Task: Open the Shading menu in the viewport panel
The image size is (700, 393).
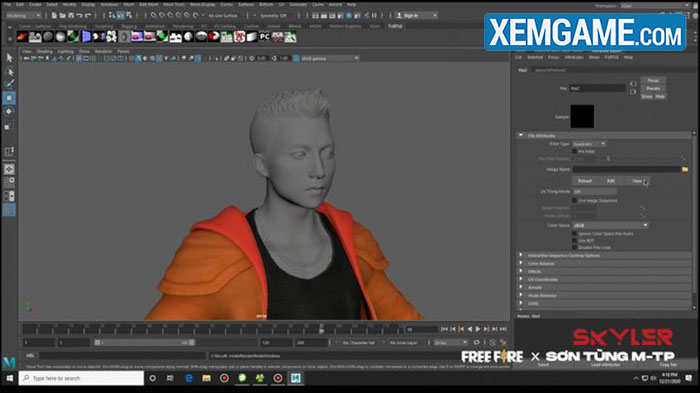Action: 44,51
